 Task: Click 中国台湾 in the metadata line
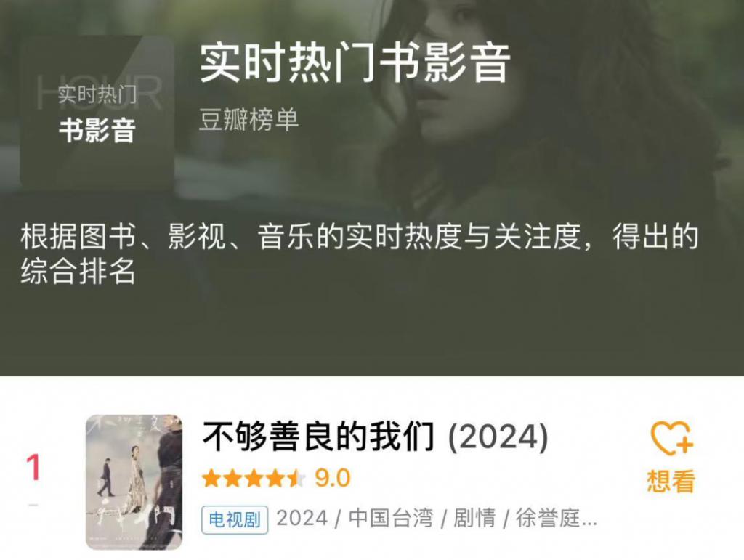(391, 519)
